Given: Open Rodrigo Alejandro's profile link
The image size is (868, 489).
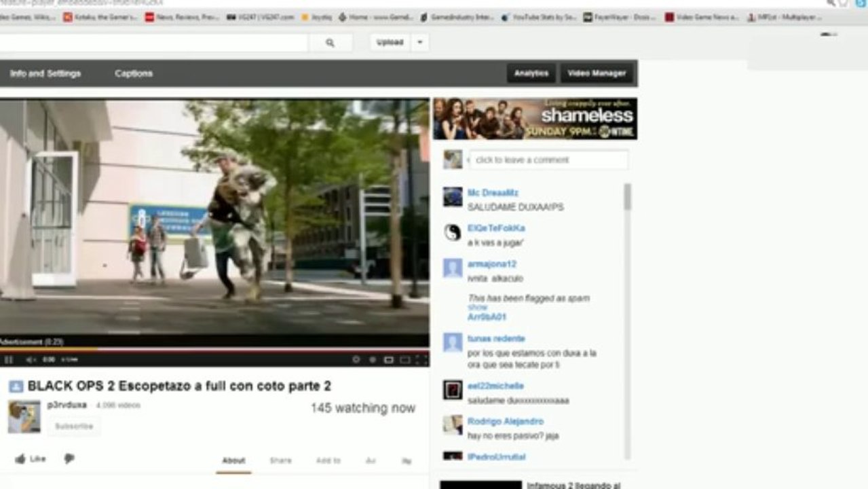Looking at the screenshot, I should tap(506, 421).
